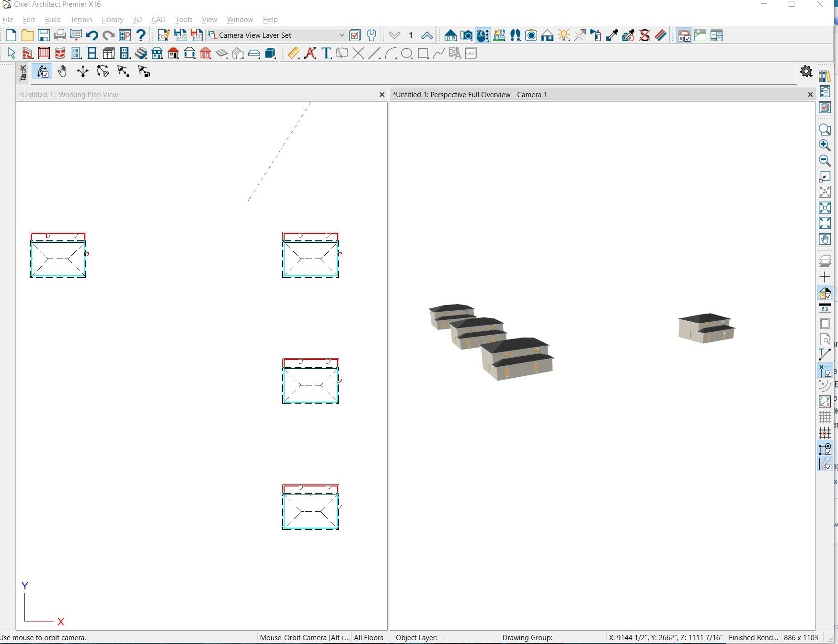The width and height of the screenshot is (838, 644).
Task: Go down one floor using chevron
Action: click(394, 35)
